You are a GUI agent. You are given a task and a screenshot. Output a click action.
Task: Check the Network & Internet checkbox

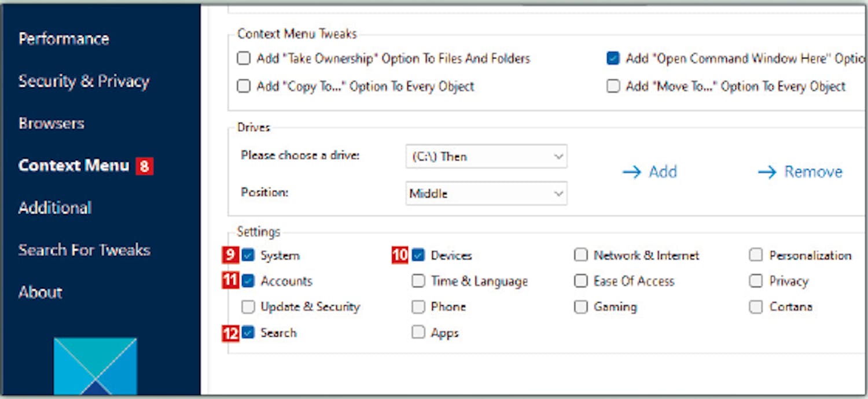pyautogui.click(x=580, y=255)
